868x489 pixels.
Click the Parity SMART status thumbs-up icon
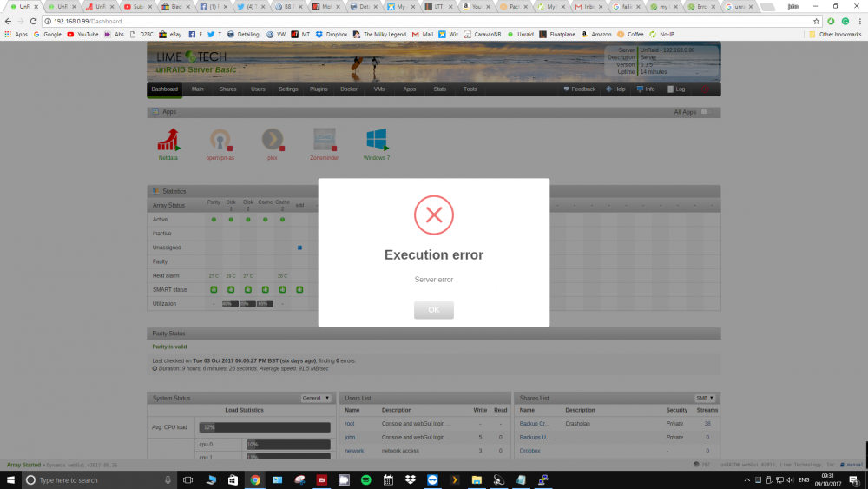click(x=214, y=289)
